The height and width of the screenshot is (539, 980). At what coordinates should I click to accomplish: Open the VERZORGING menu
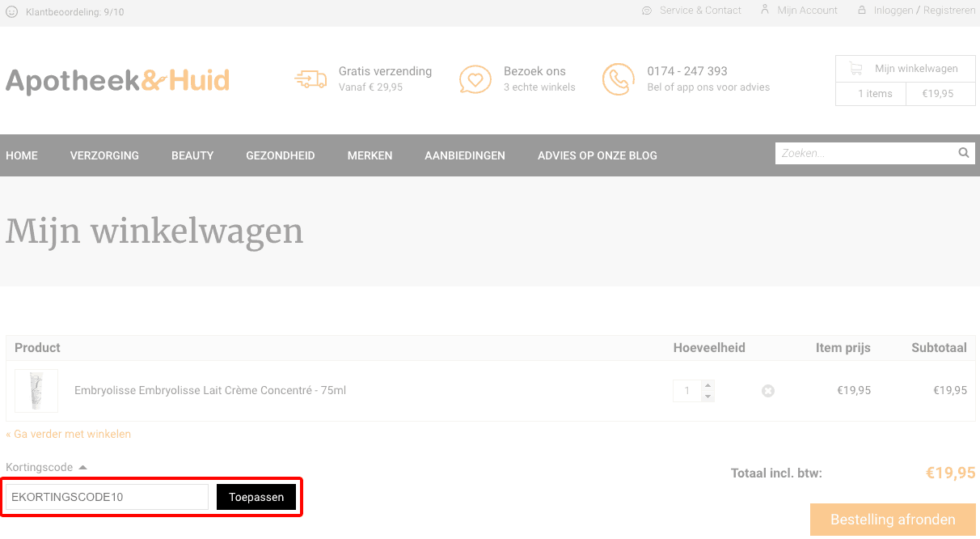[104, 155]
